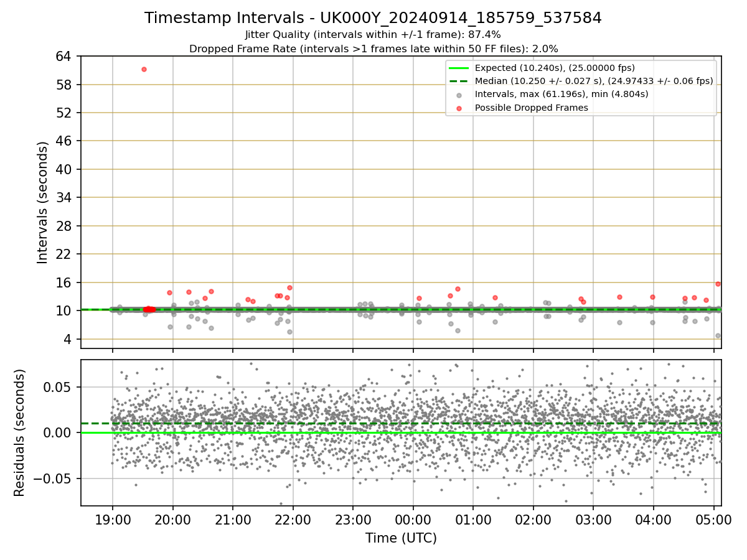Click y-axis tick label '46'
The image size is (747, 560).
[x=64, y=141]
